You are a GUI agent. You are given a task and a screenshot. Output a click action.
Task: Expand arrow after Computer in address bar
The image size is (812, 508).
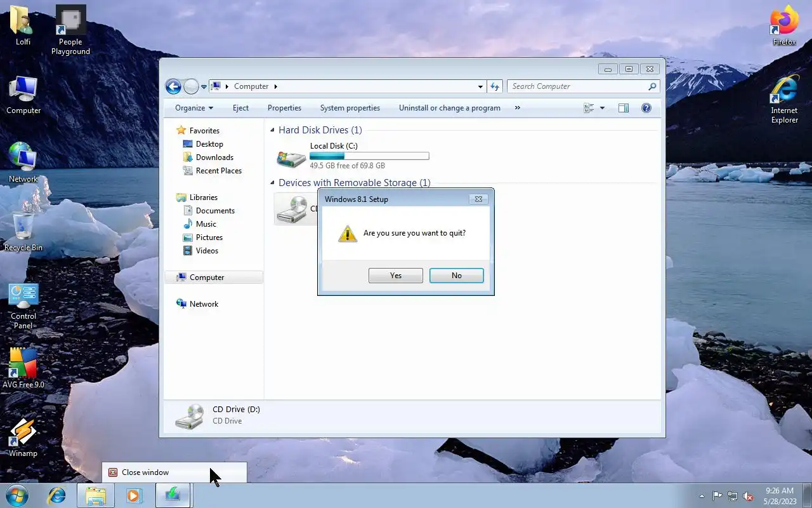click(x=275, y=86)
